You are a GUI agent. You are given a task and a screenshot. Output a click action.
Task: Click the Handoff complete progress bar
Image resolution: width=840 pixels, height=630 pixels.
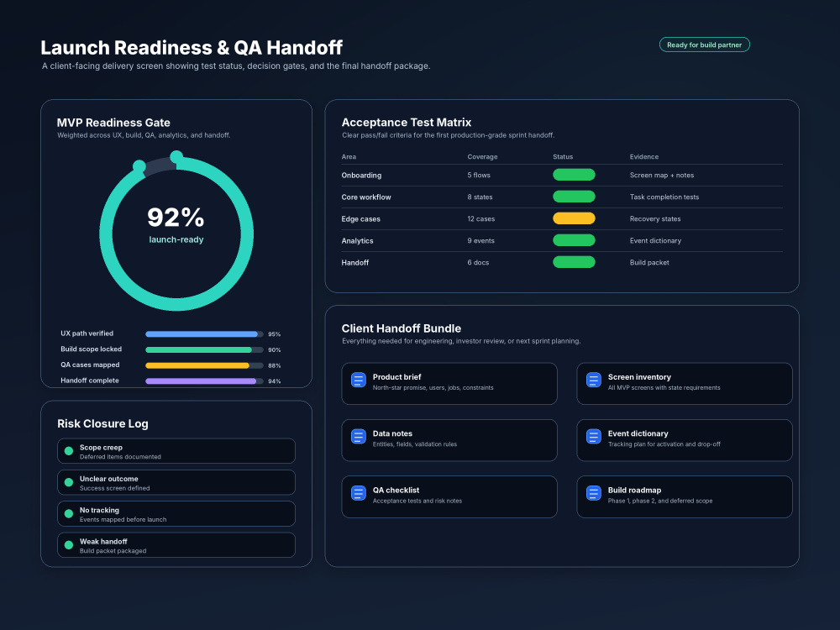pyautogui.click(x=204, y=381)
